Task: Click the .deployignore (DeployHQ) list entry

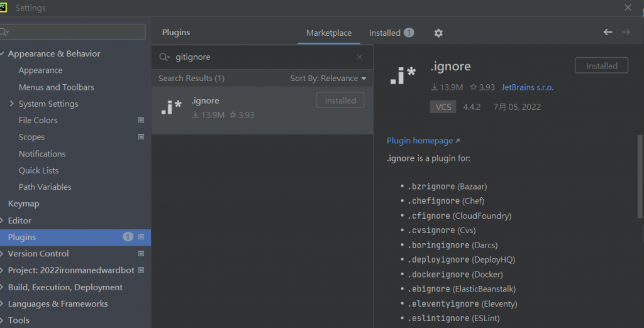Action: pyautogui.click(x=461, y=260)
